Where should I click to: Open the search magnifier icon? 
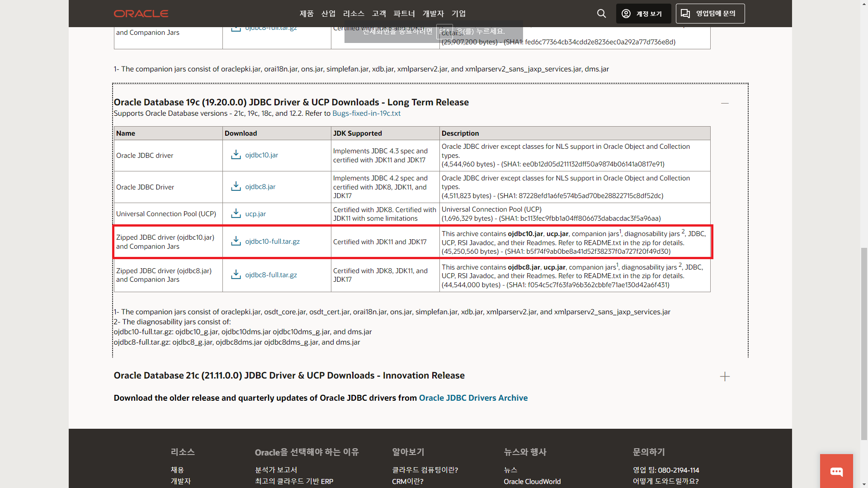click(601, 14)
